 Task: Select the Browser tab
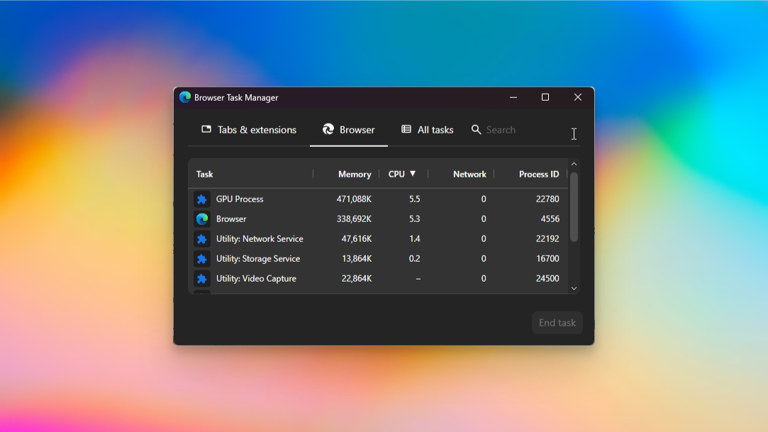pos(348,130)
